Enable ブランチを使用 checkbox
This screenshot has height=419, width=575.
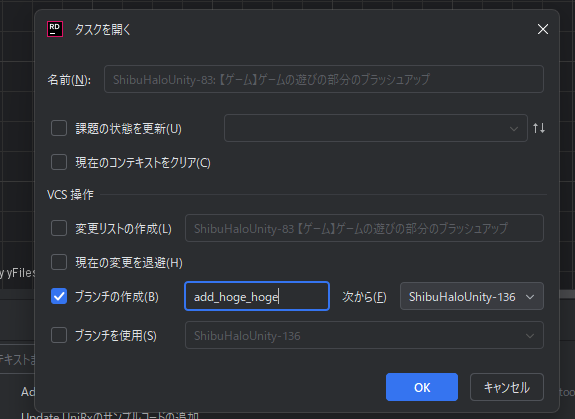pyautogui.click(x=59, y=335)
